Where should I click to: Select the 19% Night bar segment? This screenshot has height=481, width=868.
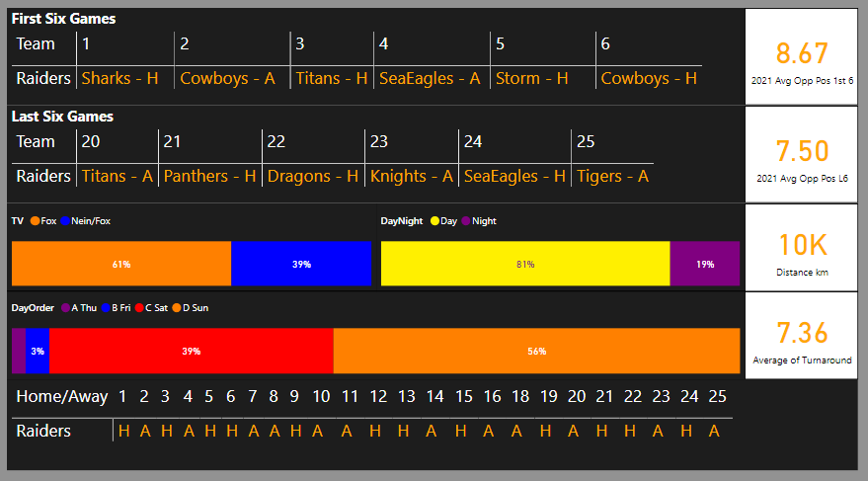click(705, 264)
